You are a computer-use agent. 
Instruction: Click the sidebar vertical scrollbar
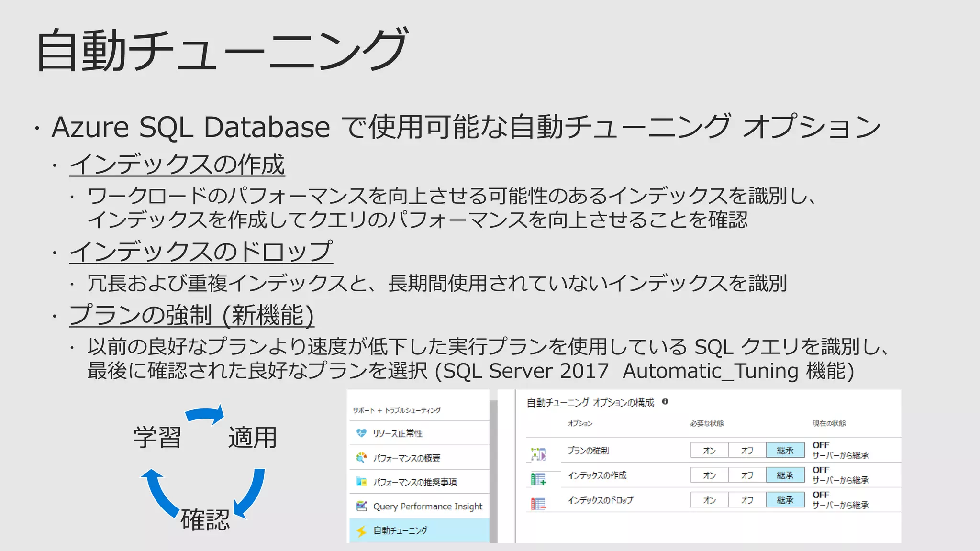coord(493,471)
